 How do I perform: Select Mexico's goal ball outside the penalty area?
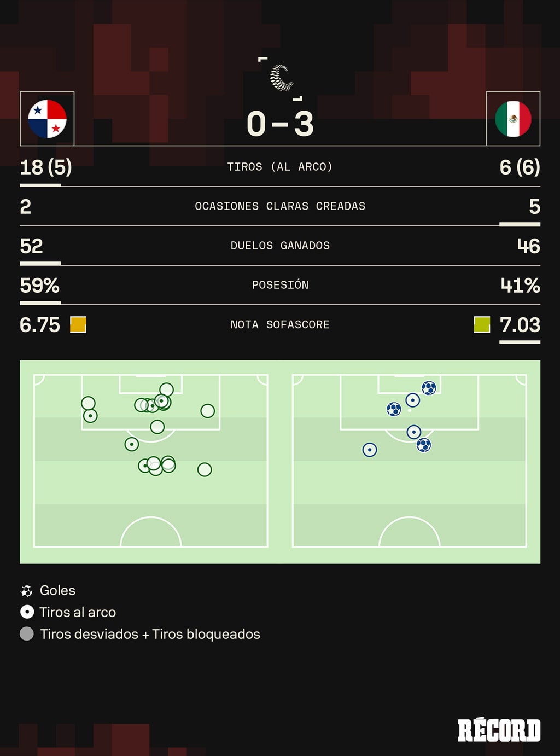[424, 445]
